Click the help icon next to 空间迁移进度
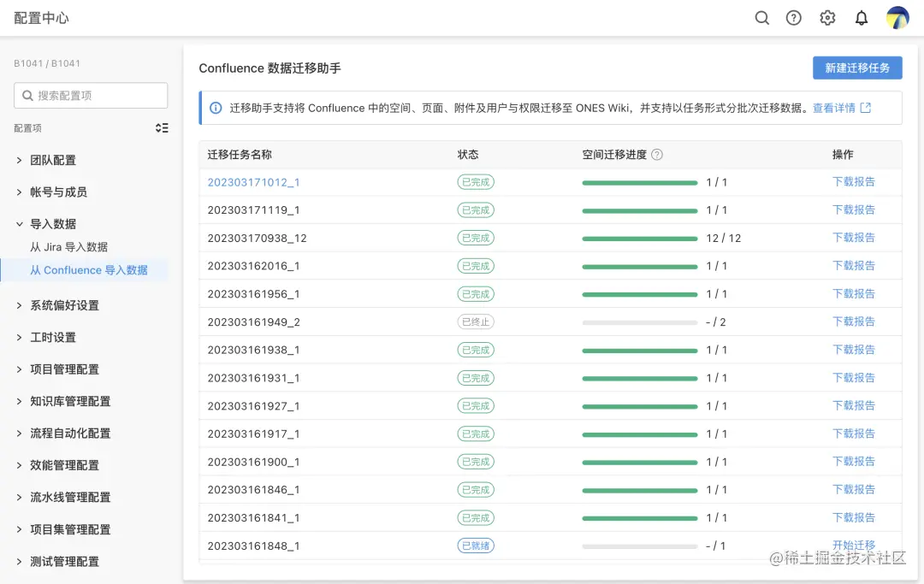The width and height of the screenshot is (924, 584). click(657, 155)
